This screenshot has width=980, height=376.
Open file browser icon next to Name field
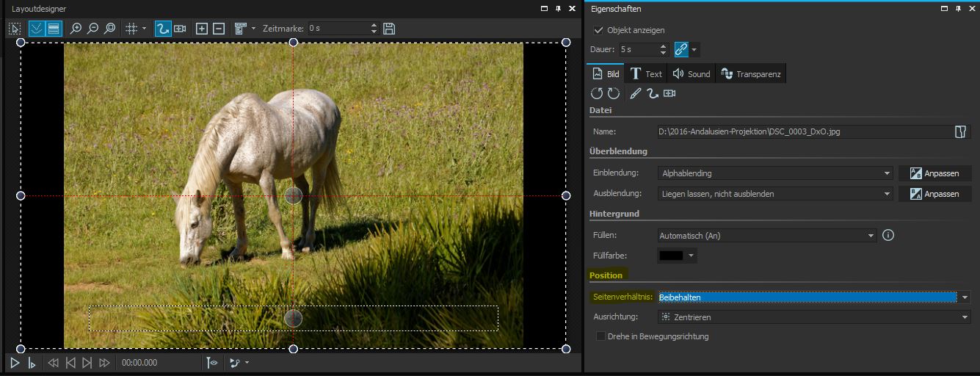click(960, 131)
